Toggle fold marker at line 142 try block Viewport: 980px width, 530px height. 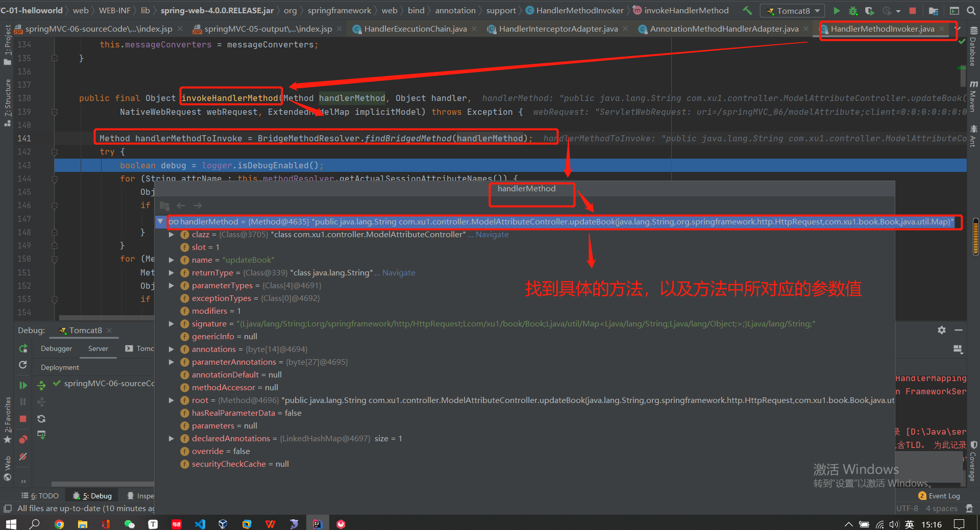(54, 152)
